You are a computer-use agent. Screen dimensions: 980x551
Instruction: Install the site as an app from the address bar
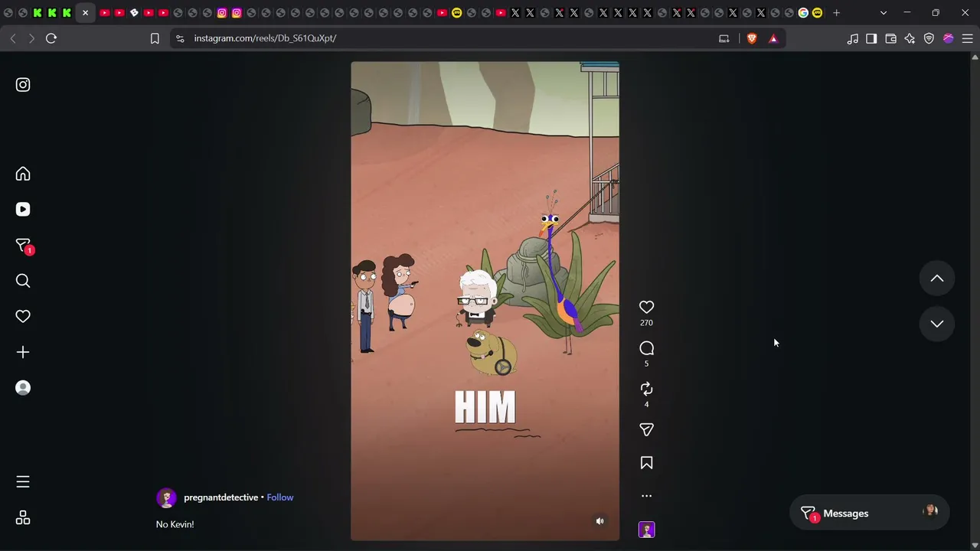click(x=724, y=38)
